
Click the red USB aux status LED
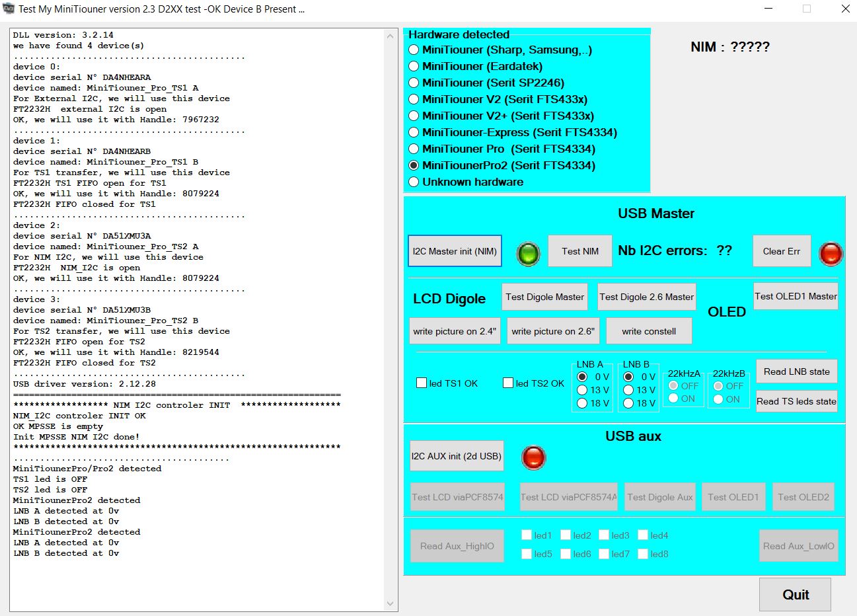click(533, 457)
